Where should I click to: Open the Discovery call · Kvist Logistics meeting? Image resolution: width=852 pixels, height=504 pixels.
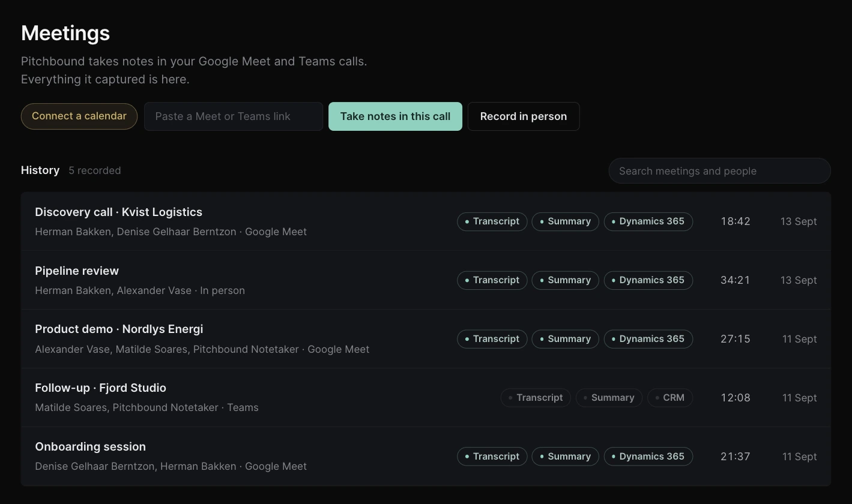click(x=426, y=221)
